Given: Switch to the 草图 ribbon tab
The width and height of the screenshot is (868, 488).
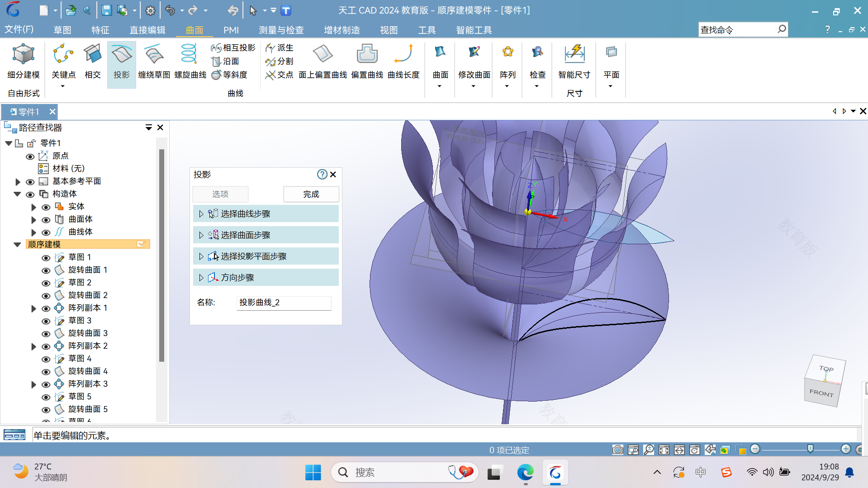Looking at the screenshot, I should pyautogui.click(x=62, y=30).
